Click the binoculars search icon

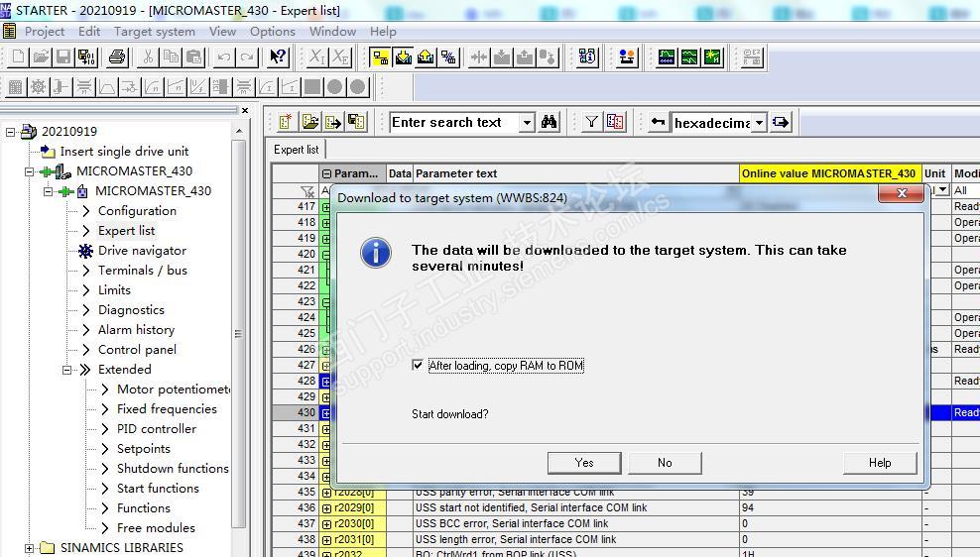point(549,122)
